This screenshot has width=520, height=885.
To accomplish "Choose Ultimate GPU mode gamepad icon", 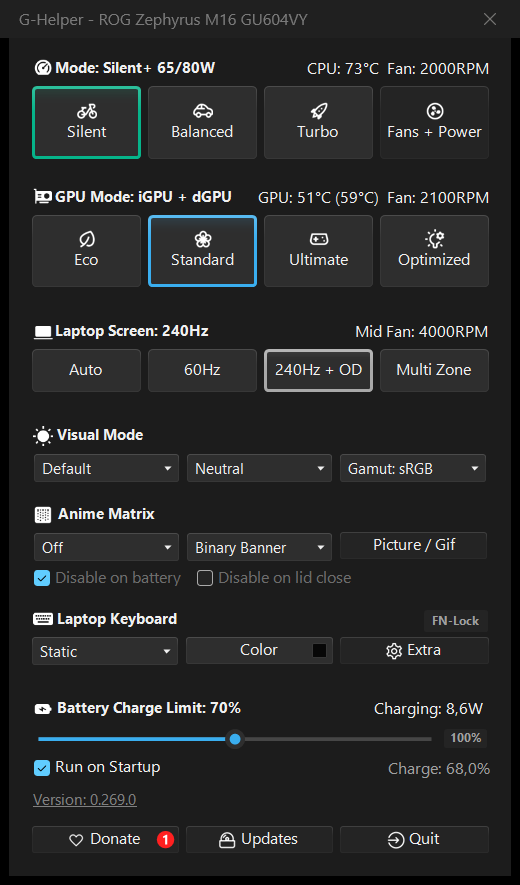I will [x=318, y=251].
